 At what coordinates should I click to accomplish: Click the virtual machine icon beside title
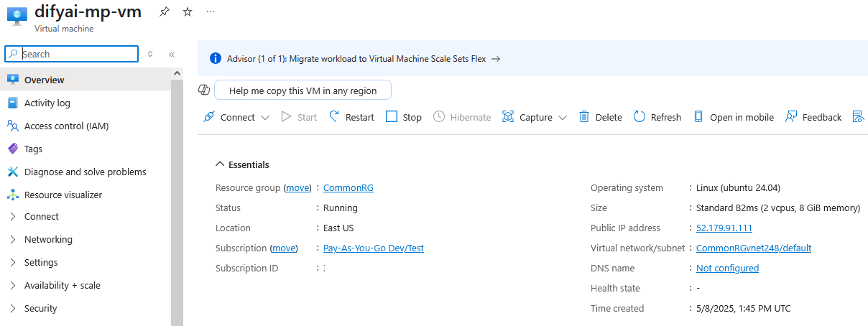[x=17, y=17]
